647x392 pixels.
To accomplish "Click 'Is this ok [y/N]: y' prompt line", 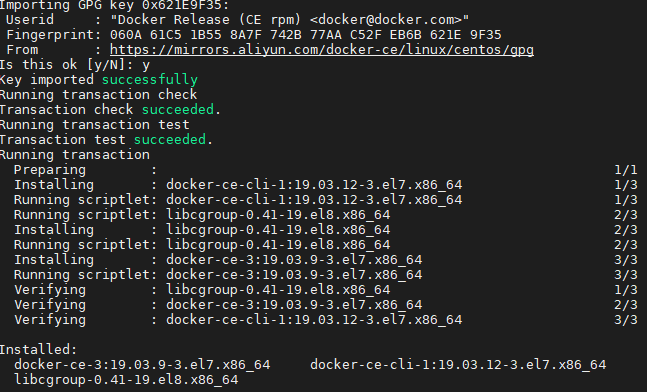I will point(75,65).
